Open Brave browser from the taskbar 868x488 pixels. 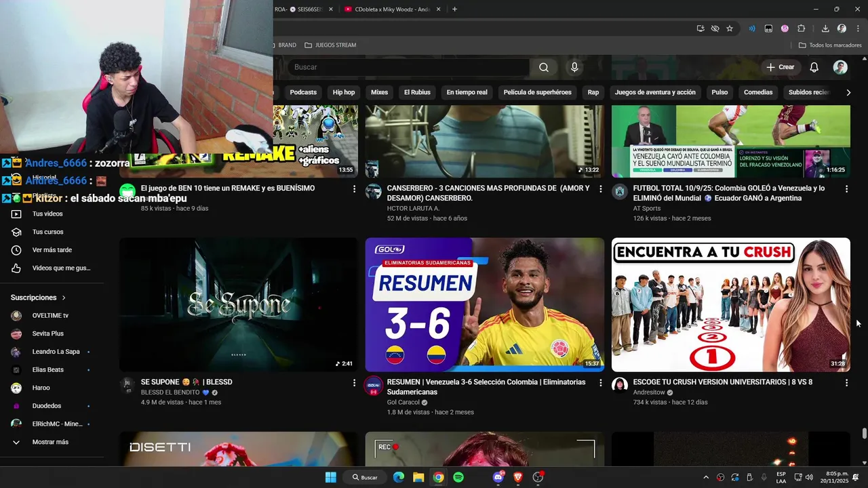coord(518,477)
